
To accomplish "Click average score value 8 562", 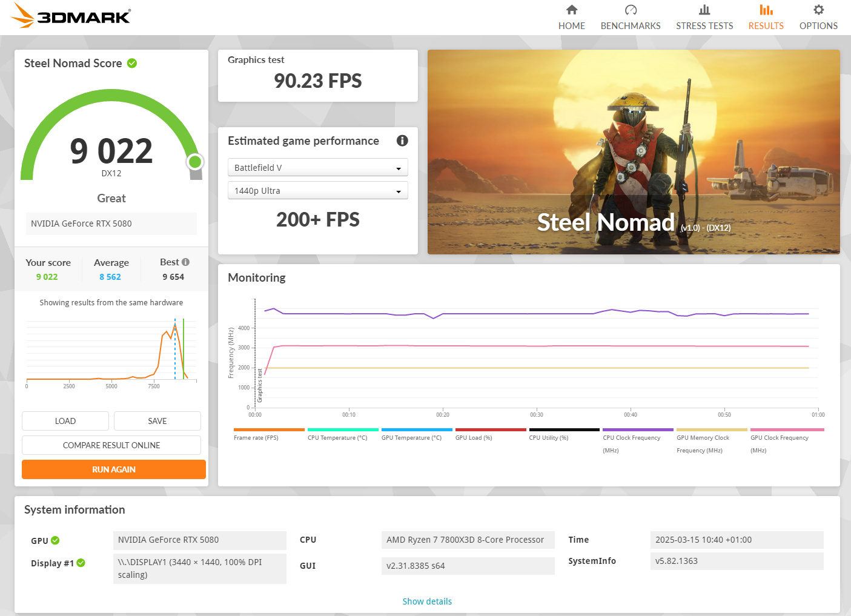I will tap(110, 277).
